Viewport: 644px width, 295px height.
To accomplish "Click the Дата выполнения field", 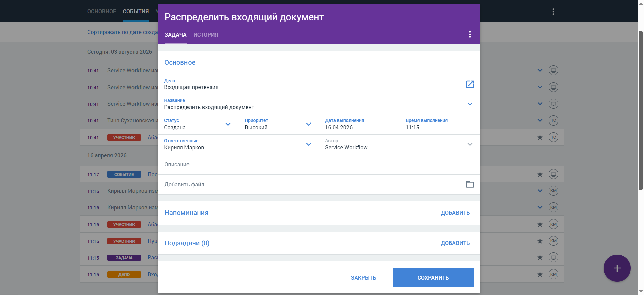I will (x=359, y=124).
